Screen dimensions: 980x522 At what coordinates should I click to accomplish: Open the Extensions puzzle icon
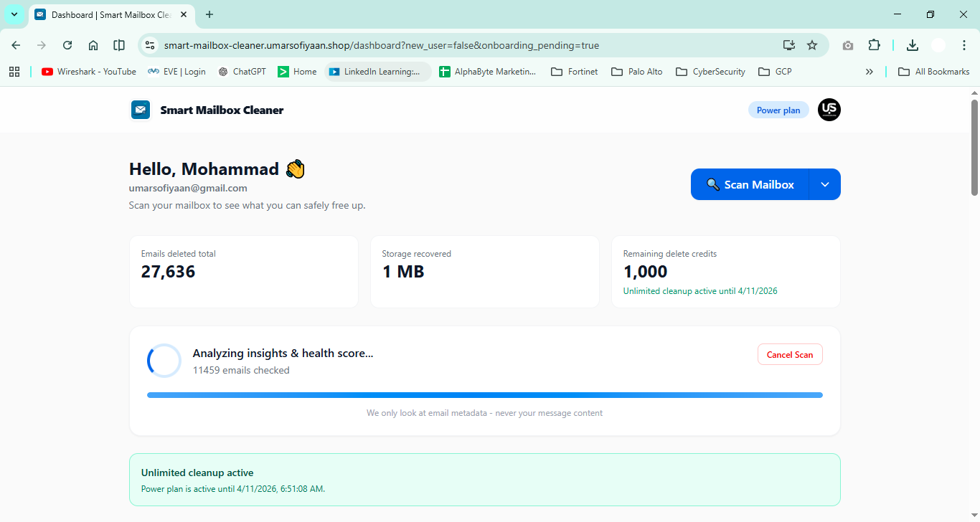pos(874,45)
